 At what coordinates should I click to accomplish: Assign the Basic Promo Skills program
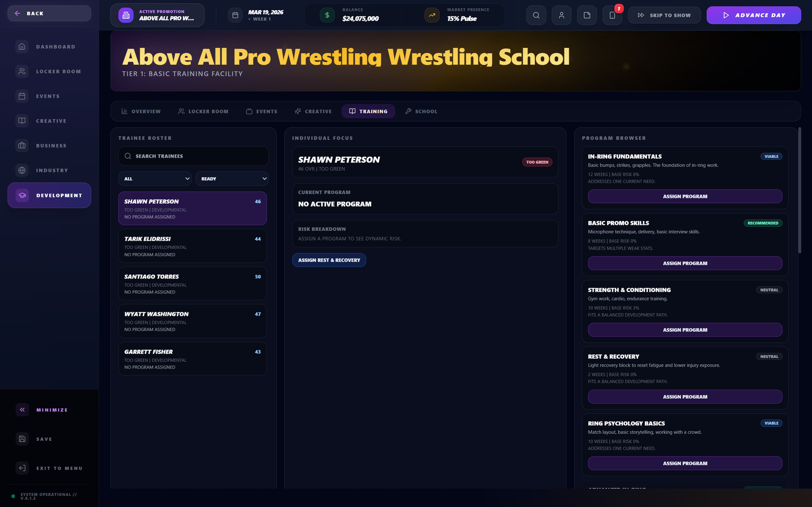click(685, 263)
